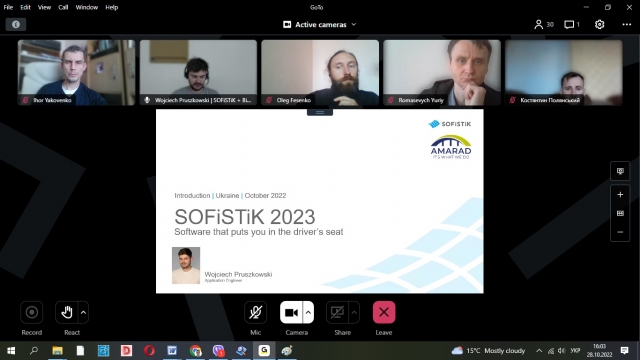Open Word from the taskbar
Viewport: 640px width, 360px height.
click(x=172, y=351)
